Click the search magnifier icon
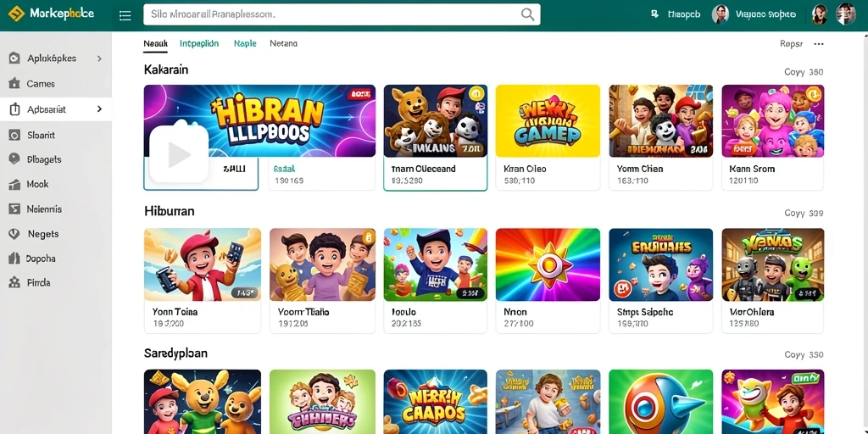Image resolution: width=868 pixels, height=434 pixels. tap(527, 14)
